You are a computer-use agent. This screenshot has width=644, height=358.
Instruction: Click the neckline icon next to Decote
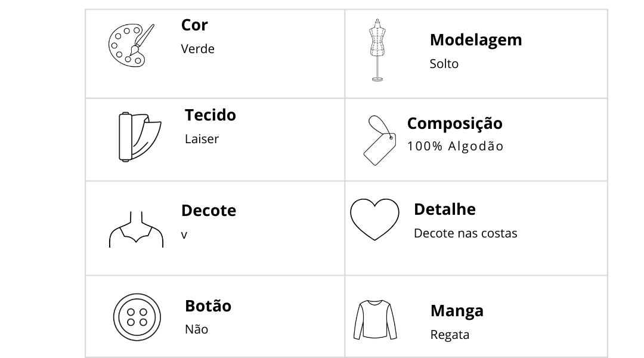tap(137, 229)
